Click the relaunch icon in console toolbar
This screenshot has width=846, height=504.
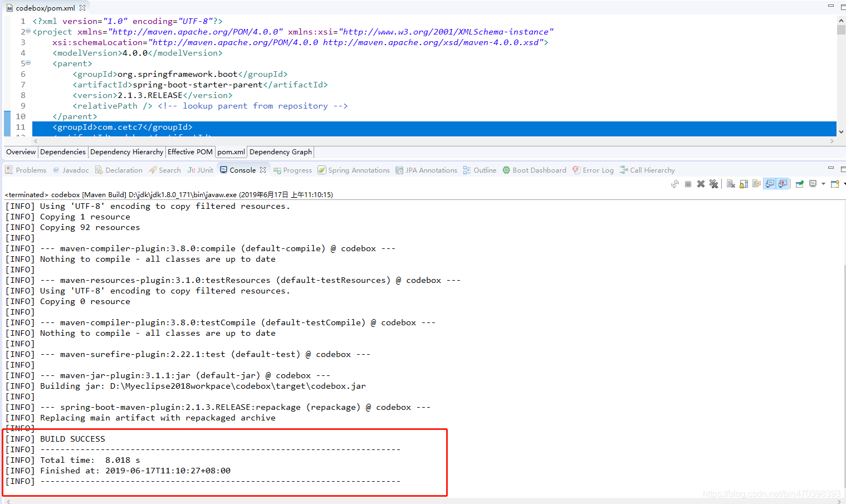point(675,184)
